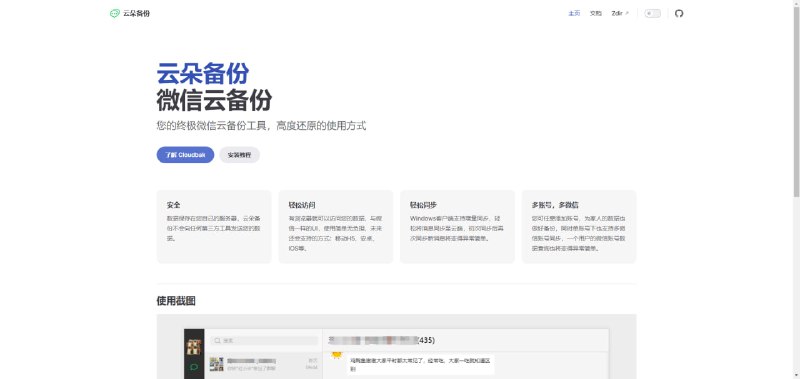Select the 安全 feature card heading

(173, 205)
